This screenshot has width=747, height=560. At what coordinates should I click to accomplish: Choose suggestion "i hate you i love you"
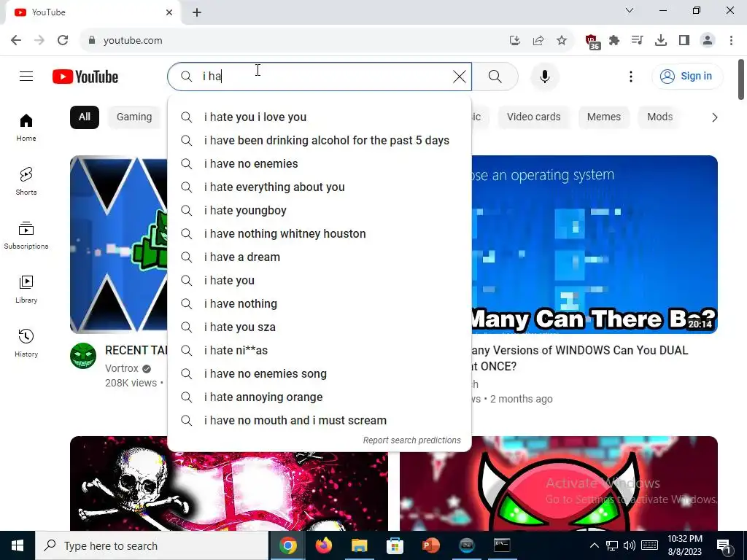[x=320, y=117]
